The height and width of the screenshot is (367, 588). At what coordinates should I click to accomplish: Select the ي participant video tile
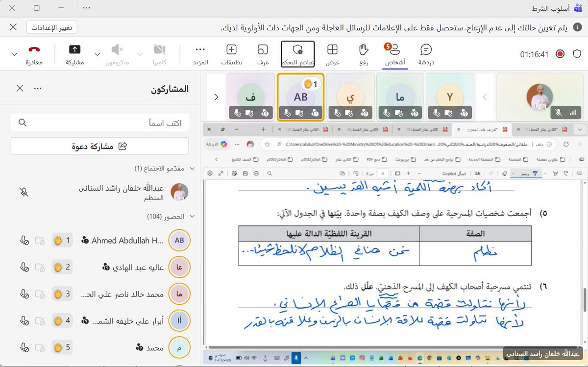(x=350, y=97)
